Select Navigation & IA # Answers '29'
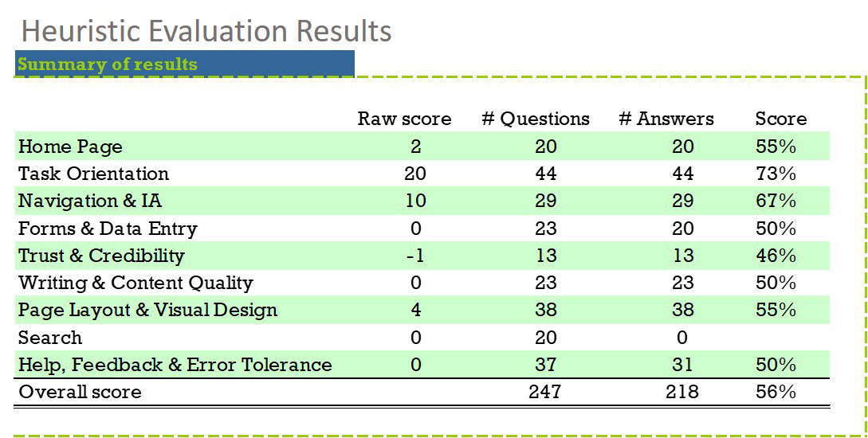The width and height of the screenshot is (868, 438). point(682,201)
